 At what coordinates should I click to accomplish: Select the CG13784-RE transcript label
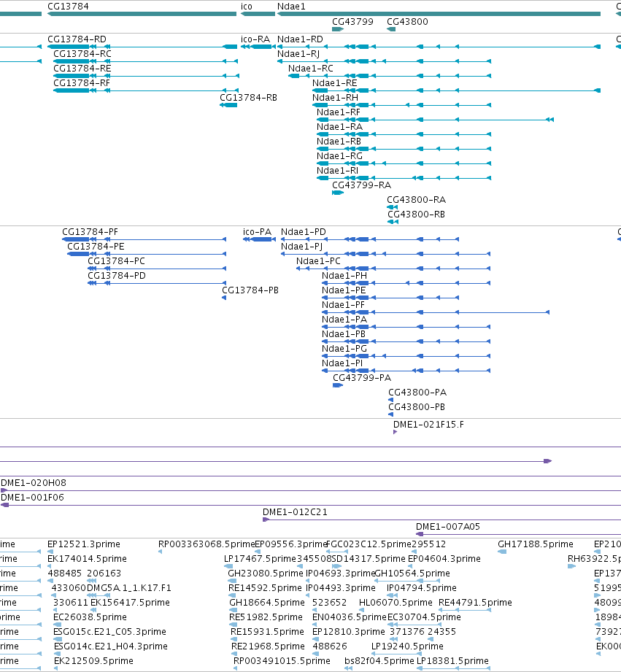82,69
